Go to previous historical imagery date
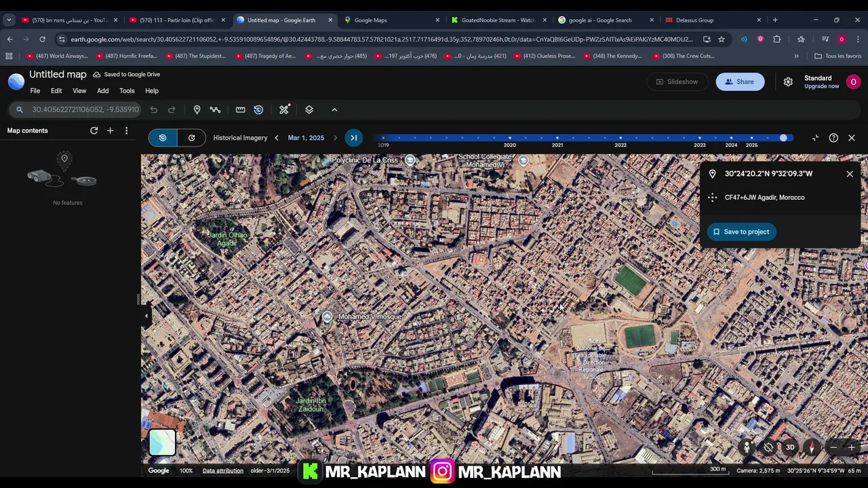 click(276, 138)
